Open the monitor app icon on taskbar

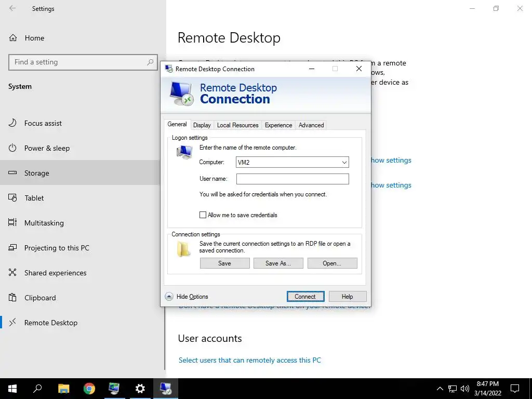(114, 389)
